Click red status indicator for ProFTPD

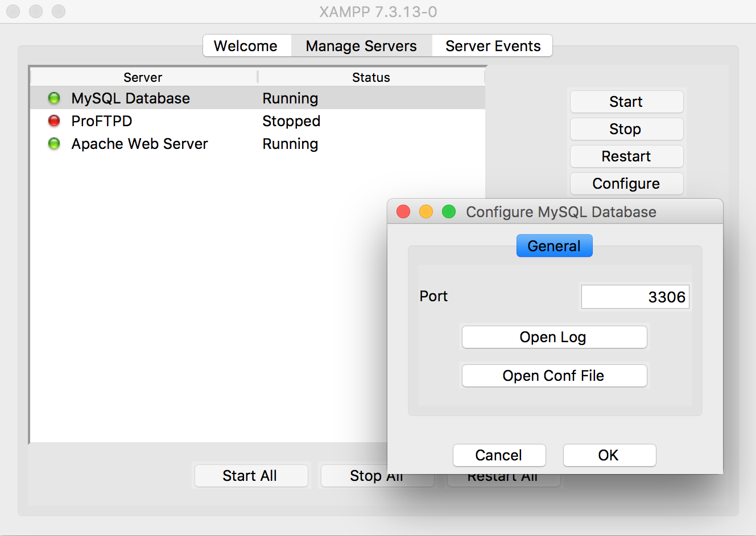pos(54,121)
